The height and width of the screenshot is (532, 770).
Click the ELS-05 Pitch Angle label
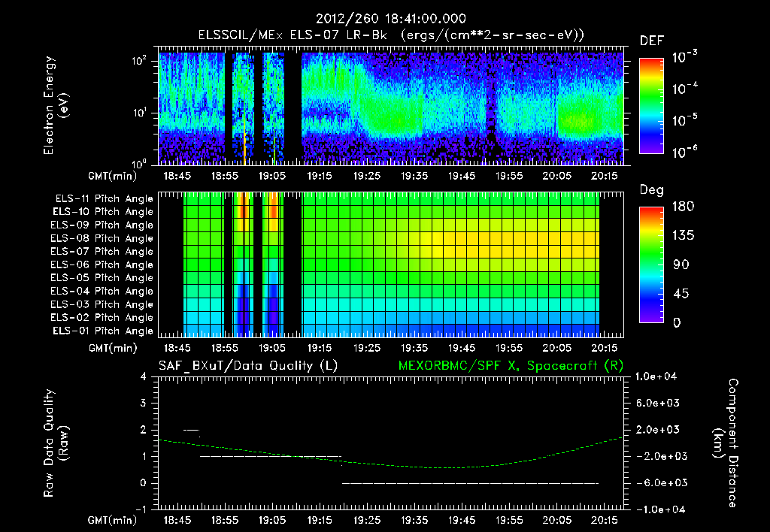coord(102,278)
